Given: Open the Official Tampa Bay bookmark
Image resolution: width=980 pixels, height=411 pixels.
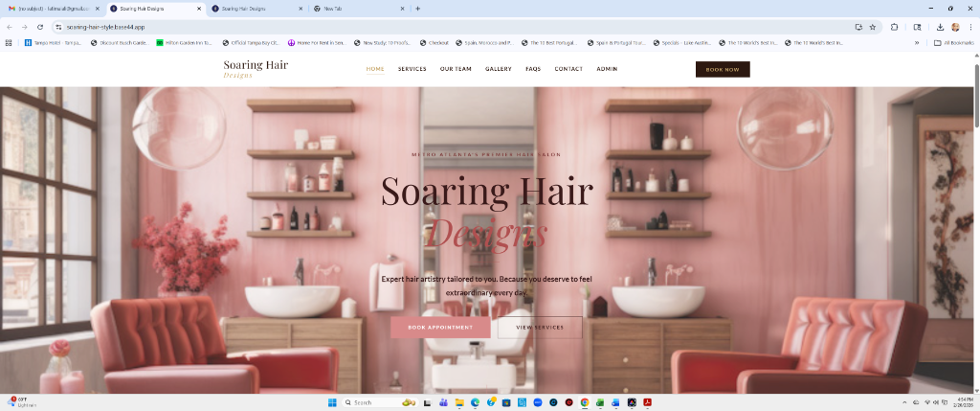Looking at the screenshot, I should (x=250, y=42).
